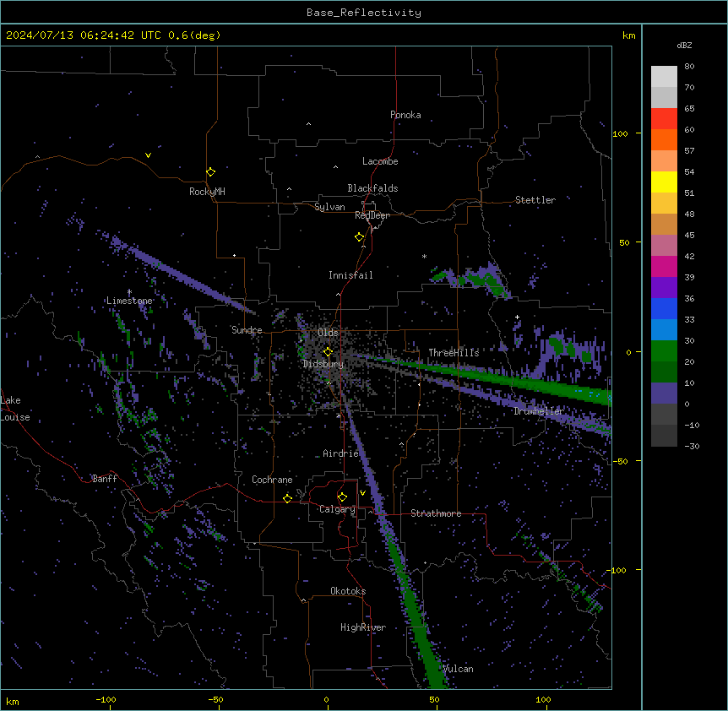Click the -30 dBZ legend value
Screen dimensions: 728x711
pyautogui.click(x=692, y=447)
